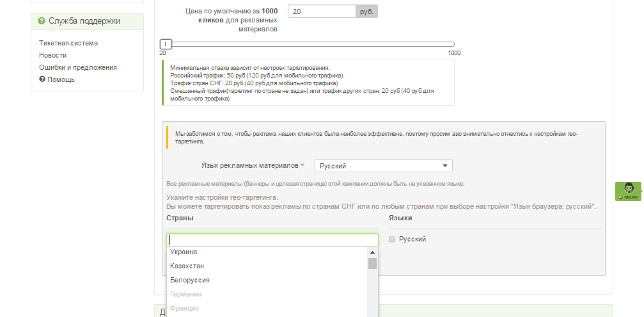Click the Страны column heading
Image resolution: width=644 pixels, height=317 pixels.
(180, 218)
